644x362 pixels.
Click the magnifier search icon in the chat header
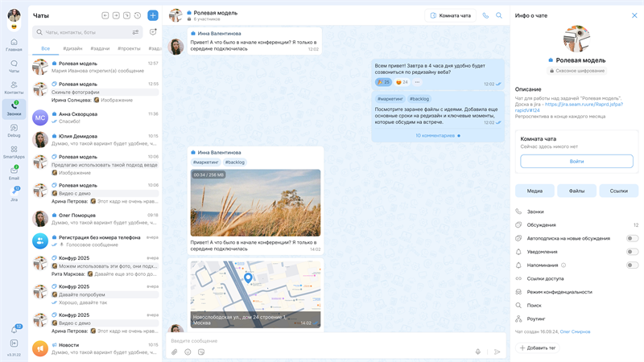(x=499, y=15)
